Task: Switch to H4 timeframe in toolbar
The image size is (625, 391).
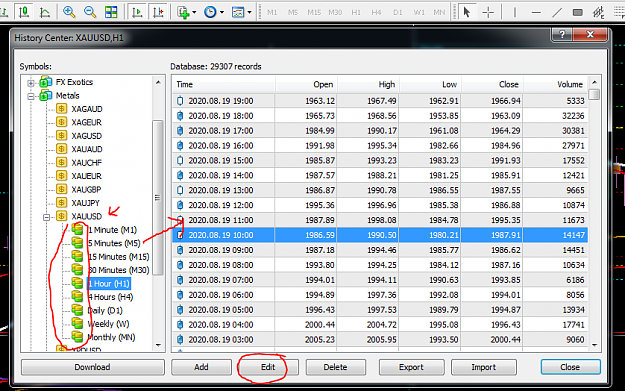Action: [x=376, y=12]
